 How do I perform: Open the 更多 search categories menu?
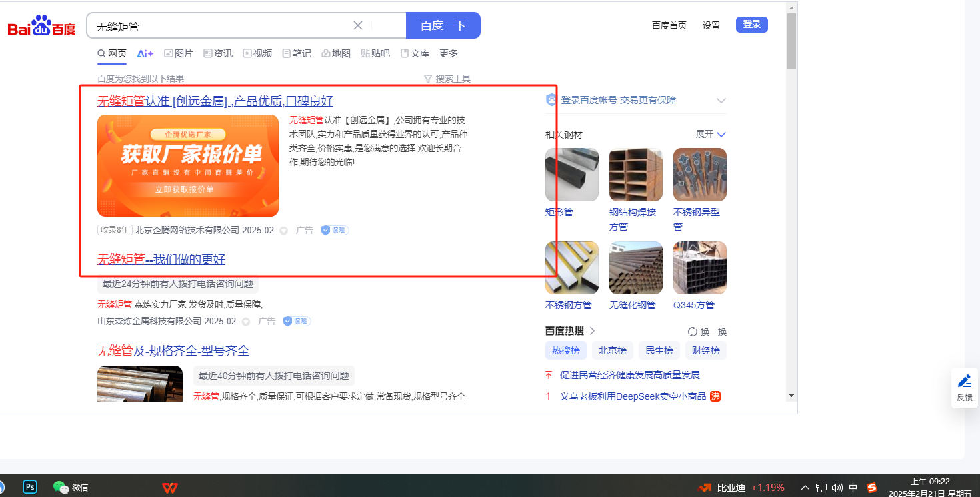[449, 53]
